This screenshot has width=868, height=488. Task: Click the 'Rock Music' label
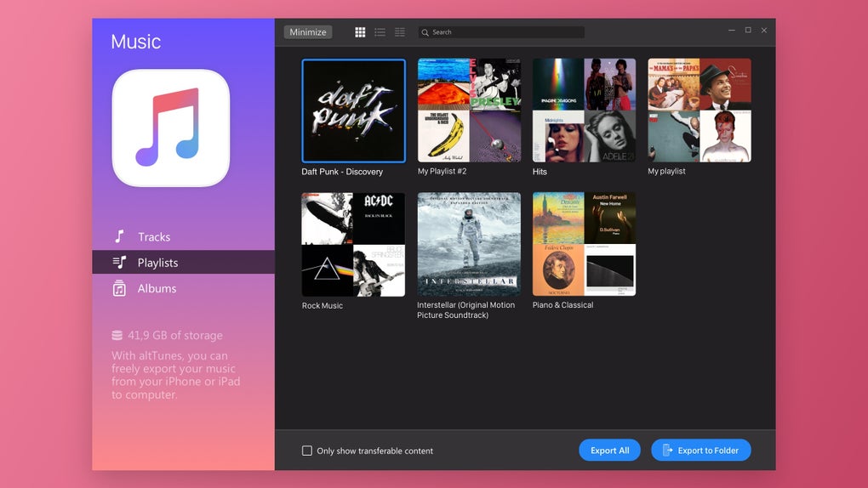(x=323, y=305)
